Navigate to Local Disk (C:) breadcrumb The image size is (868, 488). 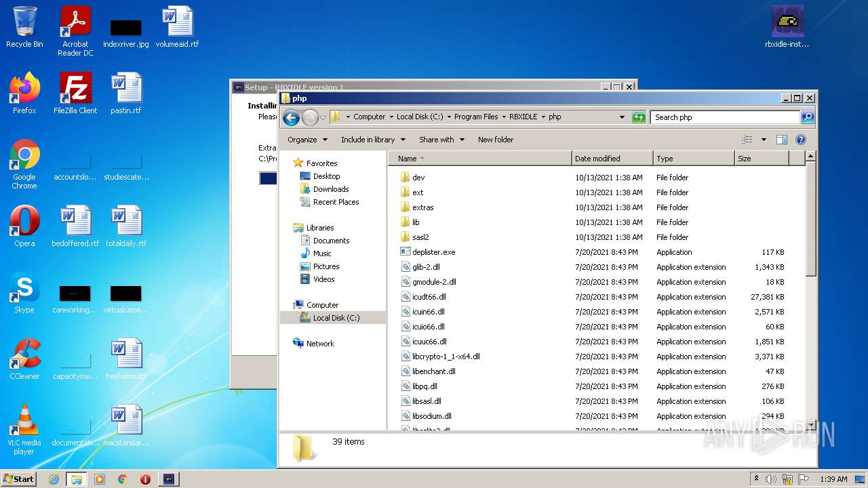click(420, 117)
